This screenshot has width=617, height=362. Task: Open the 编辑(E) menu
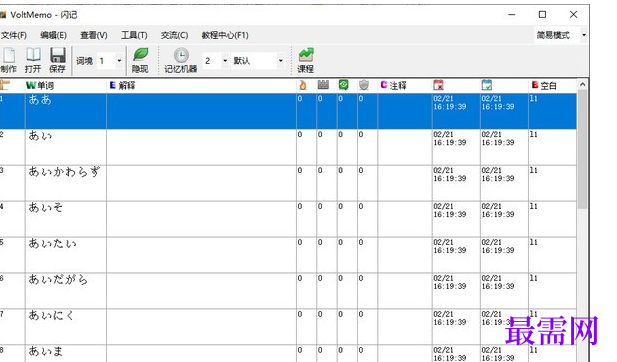(54, 35)
